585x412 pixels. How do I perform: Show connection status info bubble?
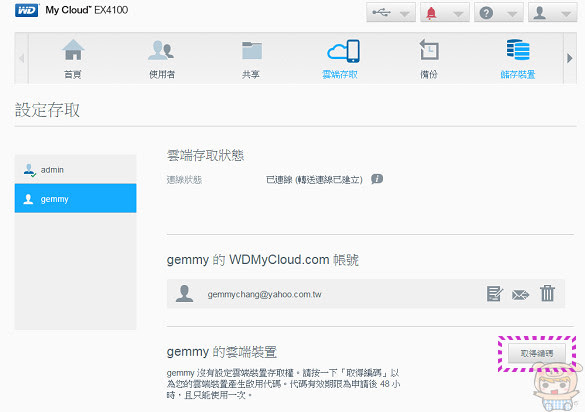point(377,179)
